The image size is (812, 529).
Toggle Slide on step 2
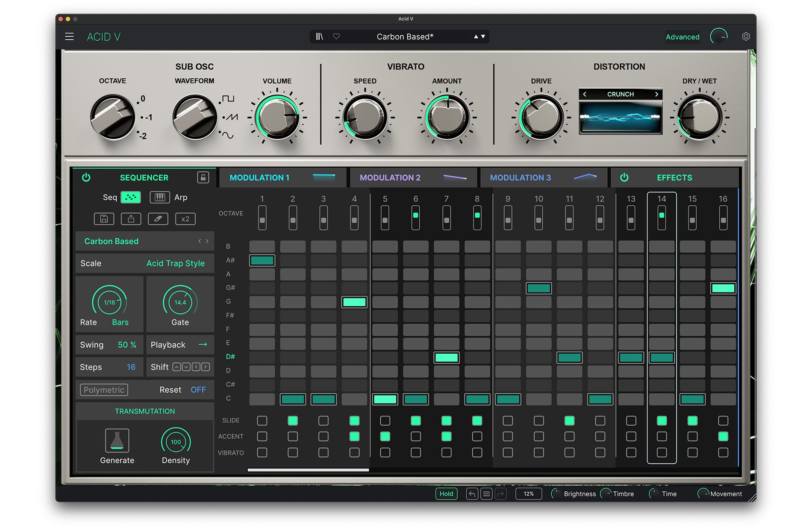[293, 420]
